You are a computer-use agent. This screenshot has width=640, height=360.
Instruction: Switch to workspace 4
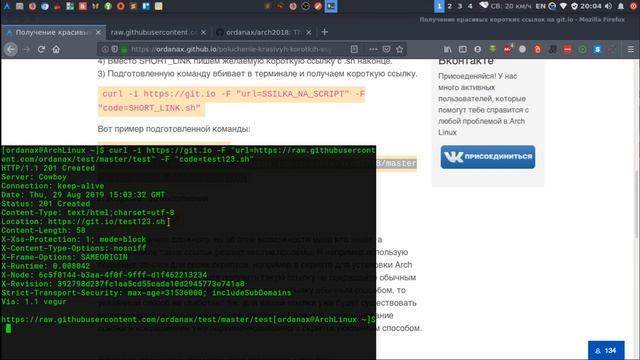pos(470,6)
